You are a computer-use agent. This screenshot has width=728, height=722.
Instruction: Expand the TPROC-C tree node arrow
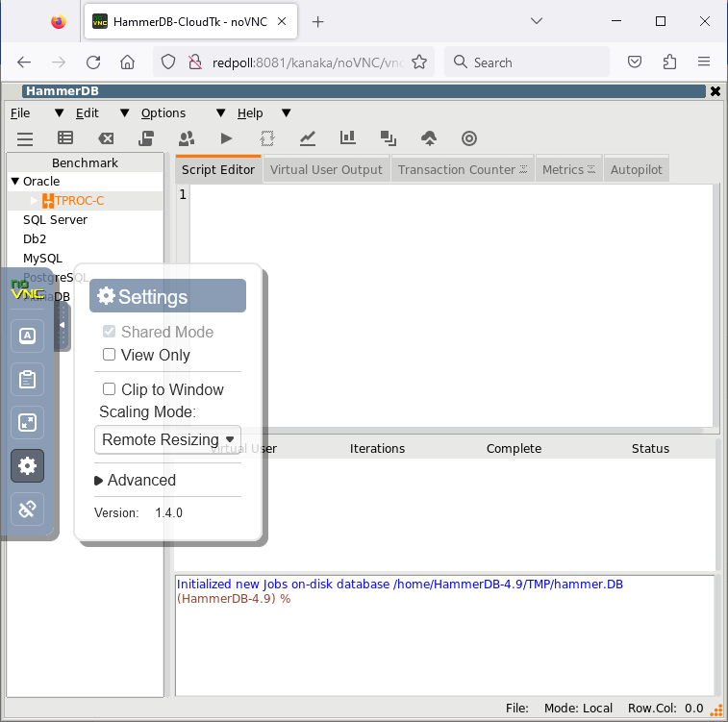point(34,201)
